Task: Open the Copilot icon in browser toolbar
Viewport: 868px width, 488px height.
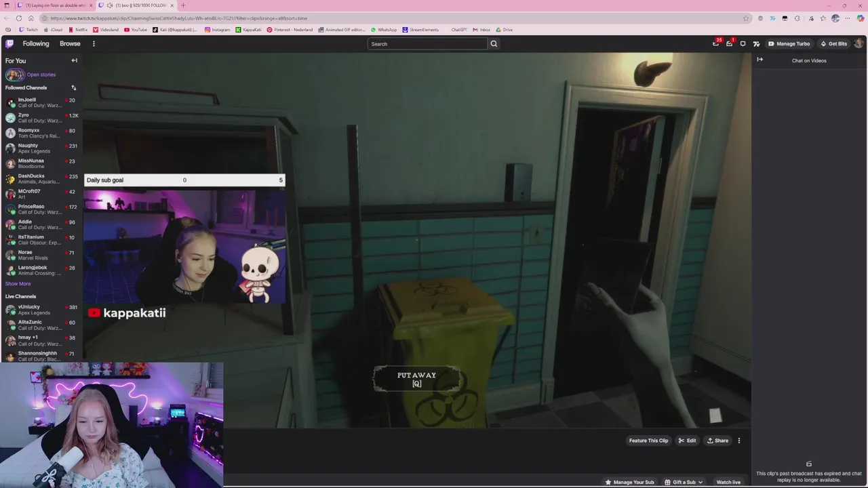Action: 861,18
